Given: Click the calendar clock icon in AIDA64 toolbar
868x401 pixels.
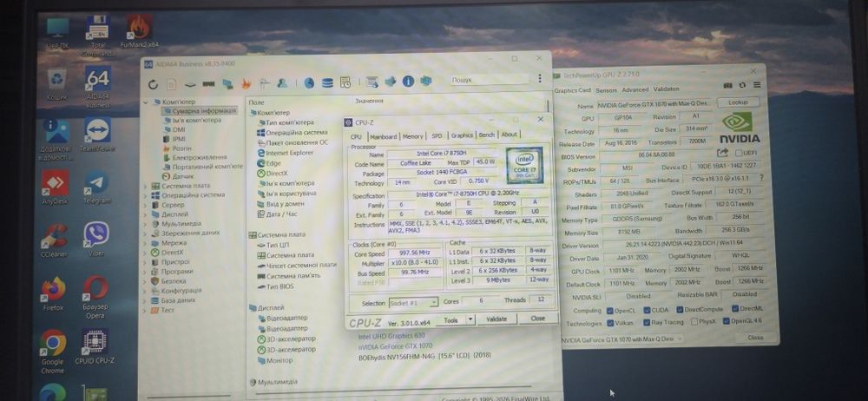Looking at the screenshot, I should 345,83.
